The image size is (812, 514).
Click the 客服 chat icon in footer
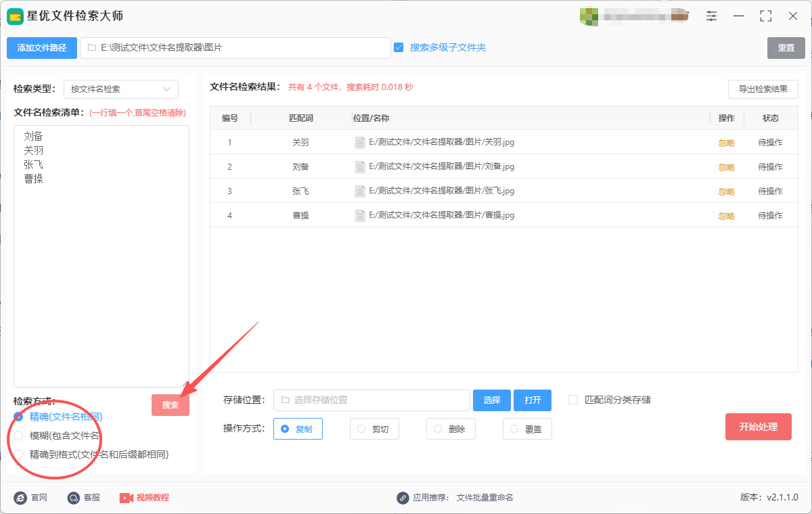(74, 498)
